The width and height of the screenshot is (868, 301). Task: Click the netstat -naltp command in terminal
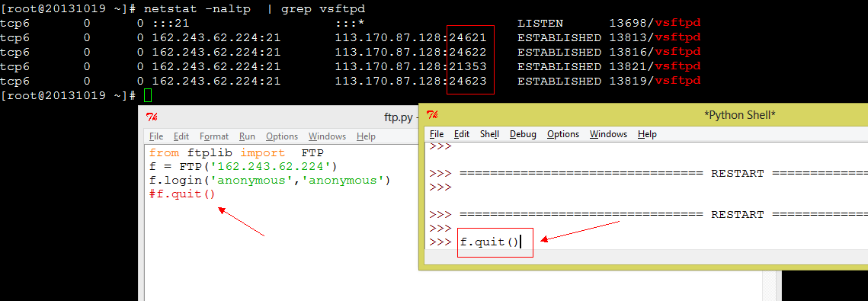(255, 9)
